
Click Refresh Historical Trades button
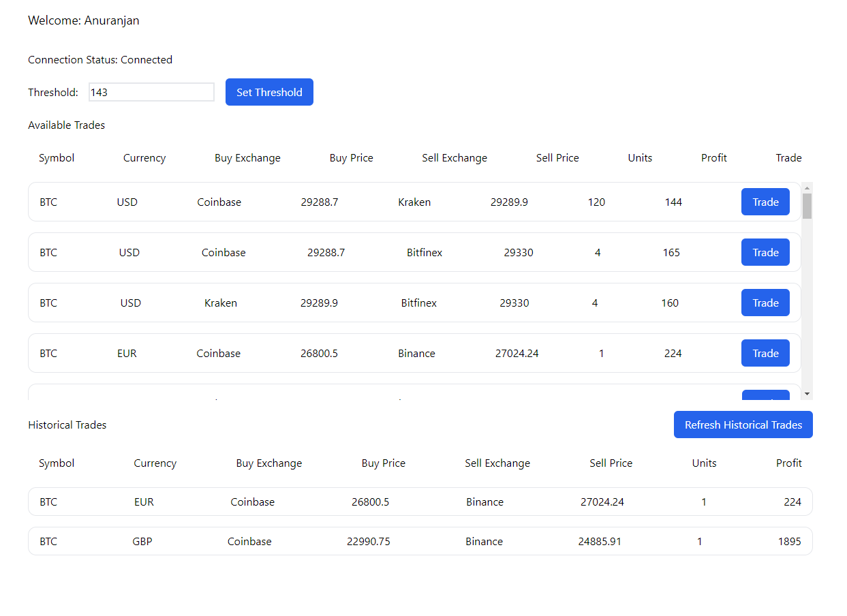743,425
